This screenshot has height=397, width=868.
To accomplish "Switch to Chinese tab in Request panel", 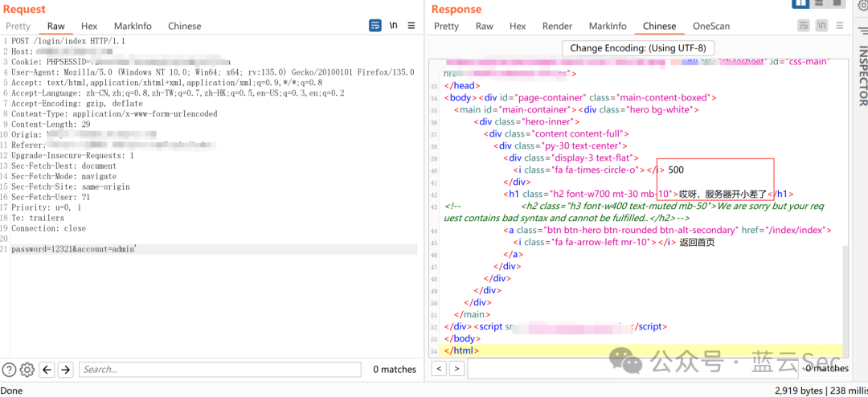I will [x=184, y=26].
